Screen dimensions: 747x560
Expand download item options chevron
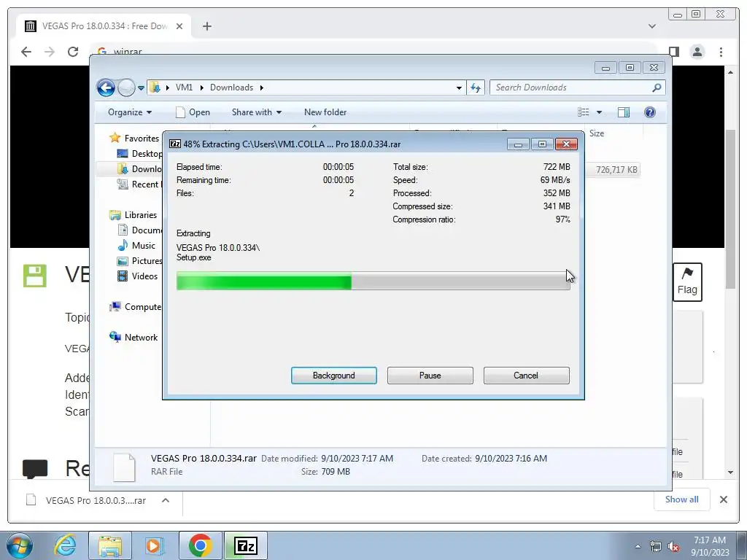coord(166,500)
